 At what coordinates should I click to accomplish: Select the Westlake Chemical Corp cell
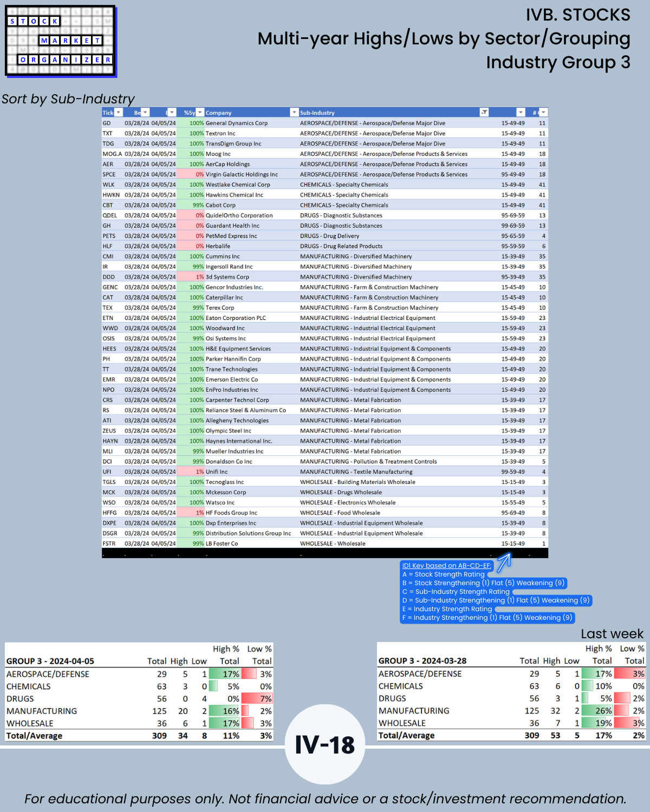(x=238, y=185)
